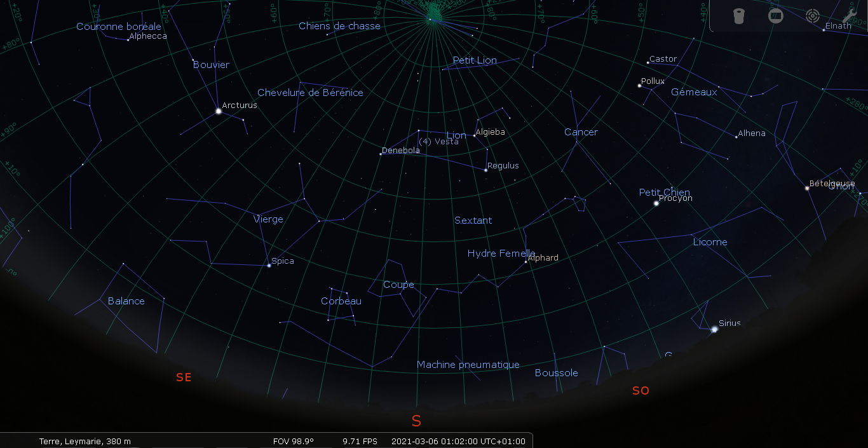Screen dimensions: 868x448
Task: Click the Alphecca star label
Action: point(147,36)
